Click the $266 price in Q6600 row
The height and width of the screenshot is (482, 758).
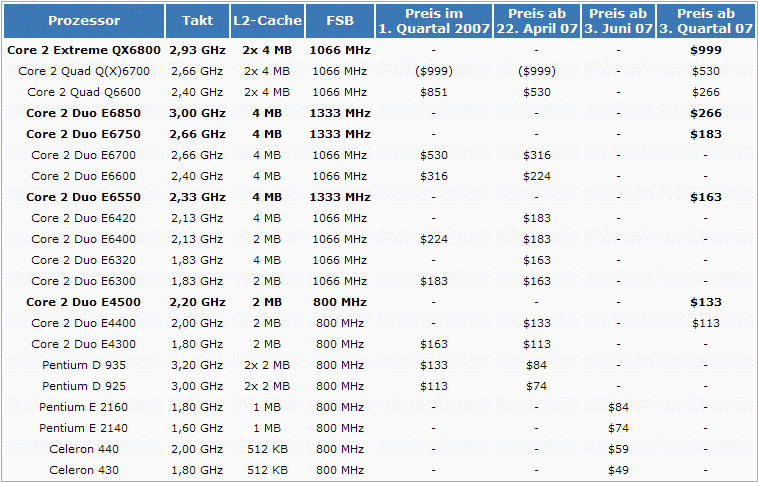[706, 92]
